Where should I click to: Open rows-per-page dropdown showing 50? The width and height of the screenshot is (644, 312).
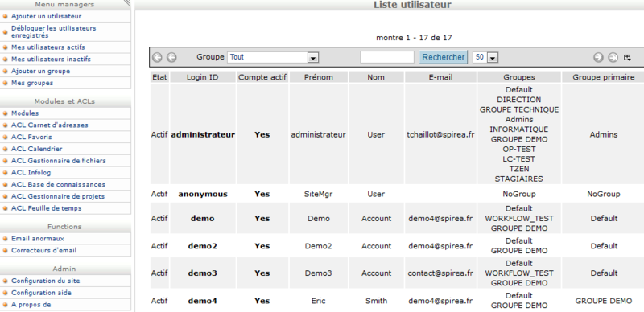pos(485,57)
